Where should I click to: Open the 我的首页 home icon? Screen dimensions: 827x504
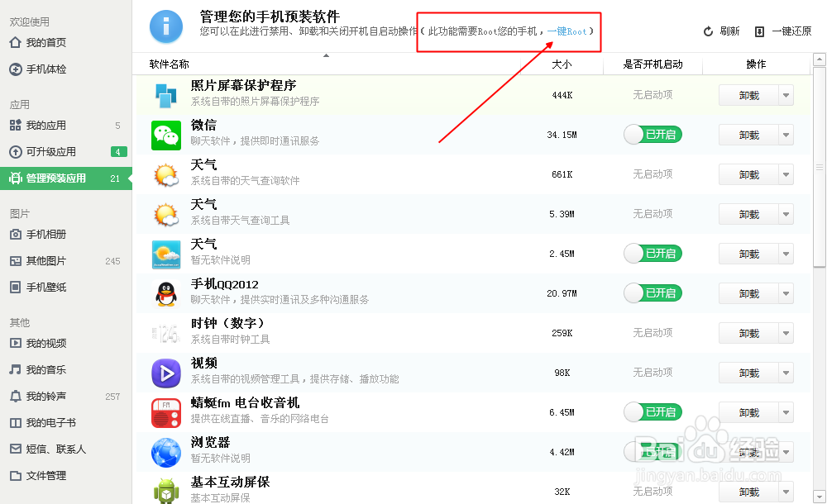tap(15, 42)
